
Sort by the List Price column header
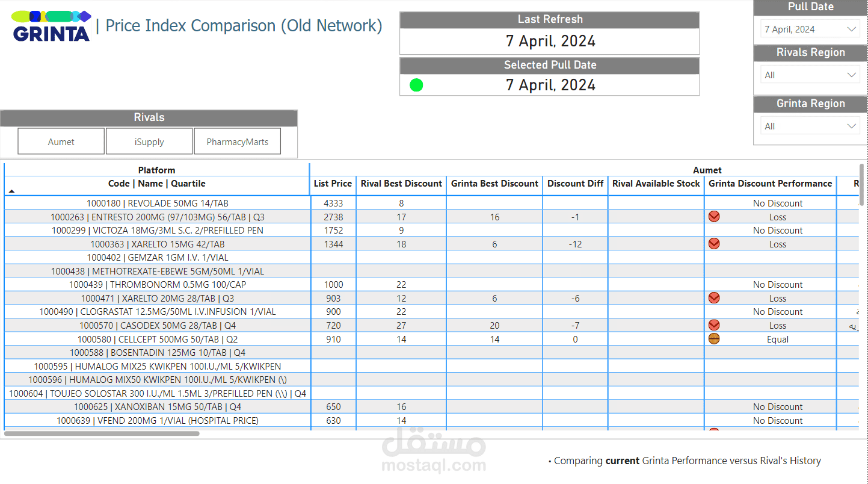pyautogui.click(x=333, y=184)
